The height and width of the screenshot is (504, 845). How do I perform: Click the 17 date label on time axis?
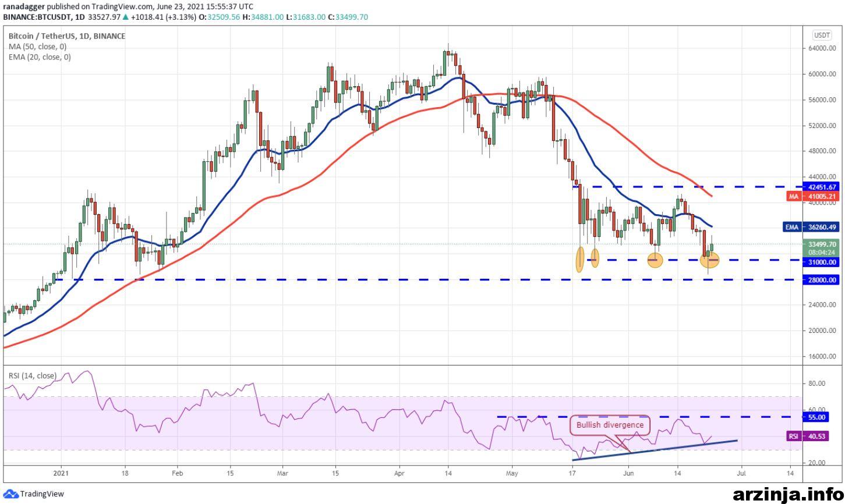click(572, 474)
